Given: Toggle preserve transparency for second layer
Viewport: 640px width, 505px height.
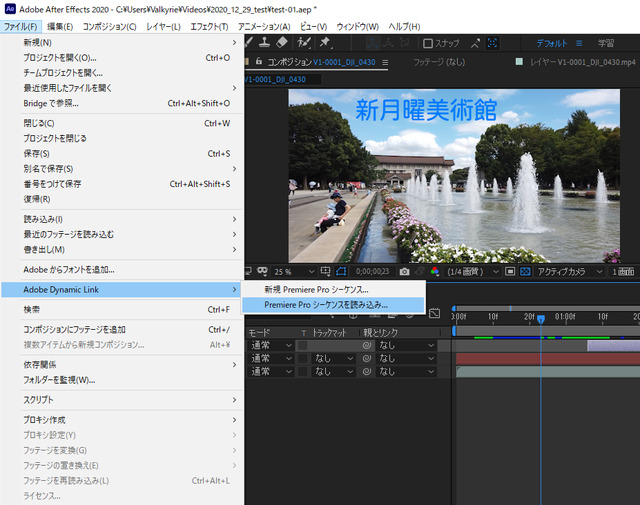Looking at the screenshot, I should click(302, 358).
